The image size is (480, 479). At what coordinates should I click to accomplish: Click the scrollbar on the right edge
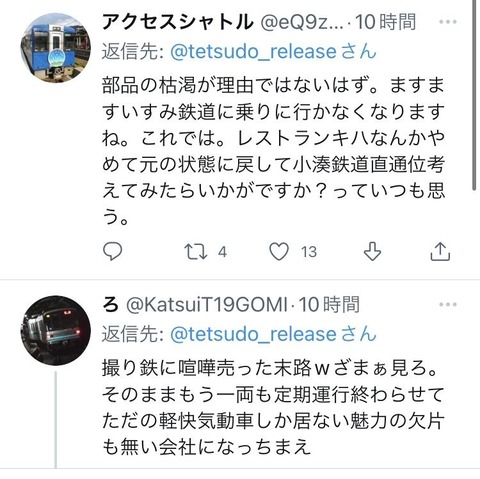tap(474, 95)
